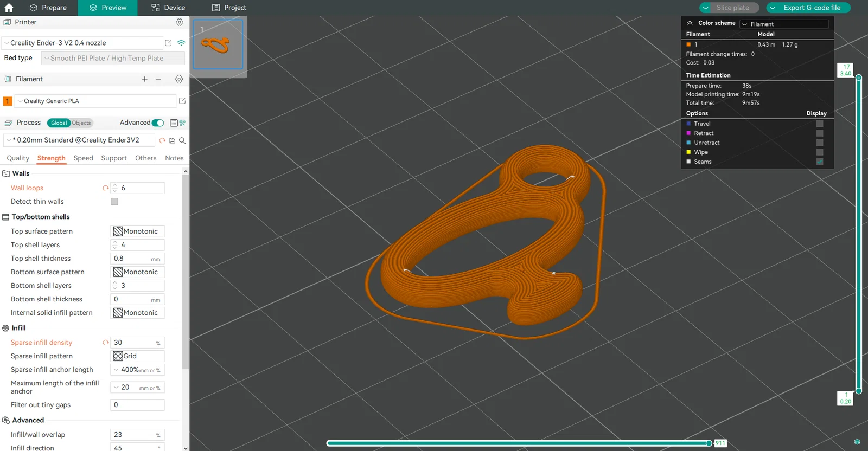Show Retract points in preview
Image resolution: width=868 pixels, height=451 pixels.
820,133
